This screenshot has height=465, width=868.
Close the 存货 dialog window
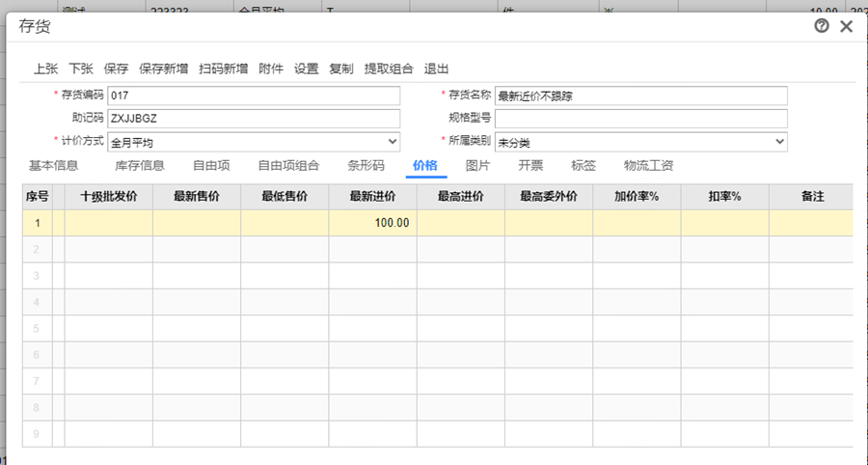846,26
